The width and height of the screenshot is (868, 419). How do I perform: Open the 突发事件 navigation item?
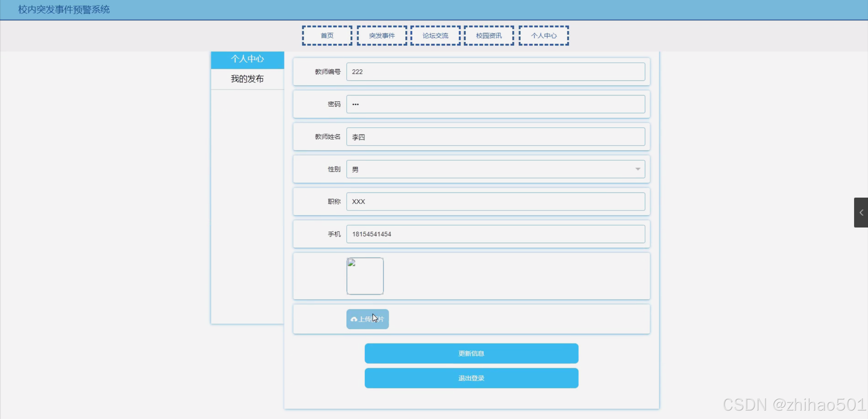click(x=382, y=36)
